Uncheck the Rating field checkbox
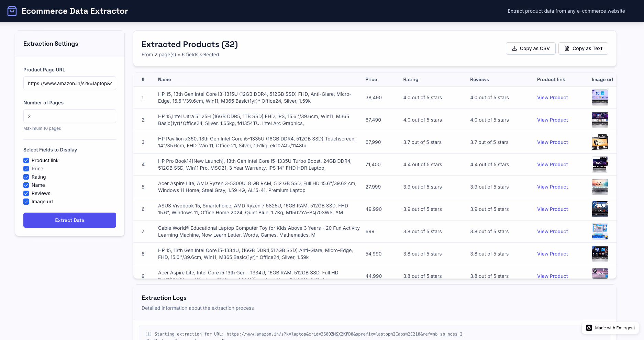Viewport: 644px width, 340px height. click(26, 177)
